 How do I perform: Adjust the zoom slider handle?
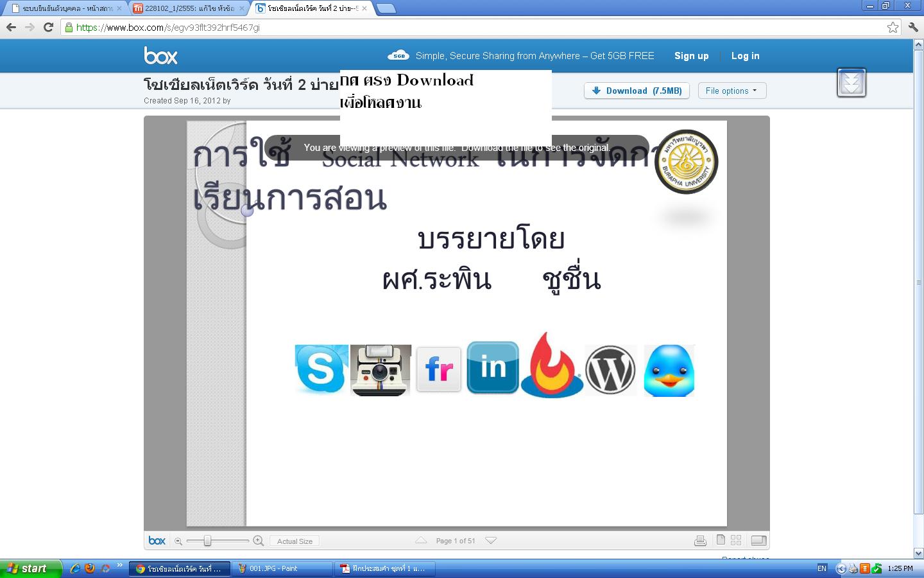point(207,541)
